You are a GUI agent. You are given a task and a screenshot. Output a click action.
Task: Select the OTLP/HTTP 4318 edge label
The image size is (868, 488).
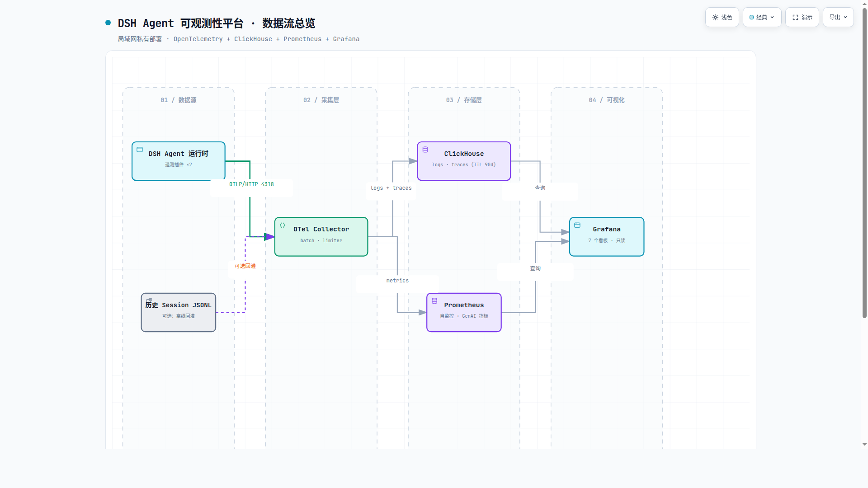coord(251,184)
